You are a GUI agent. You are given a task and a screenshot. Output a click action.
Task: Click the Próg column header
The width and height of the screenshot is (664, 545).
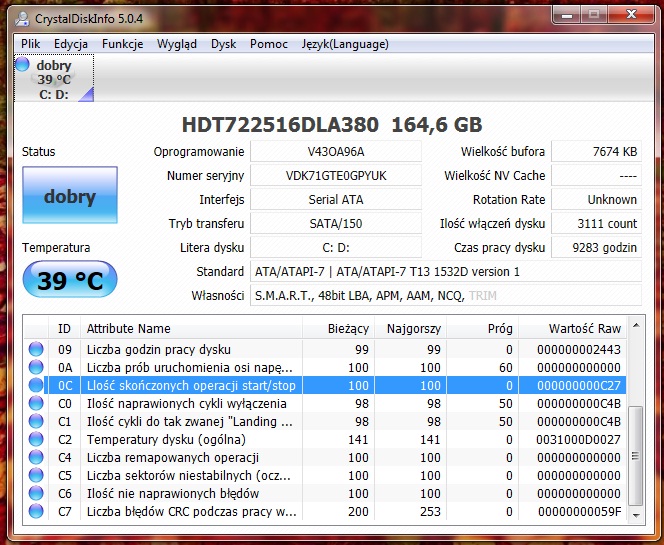click(482, 329)
